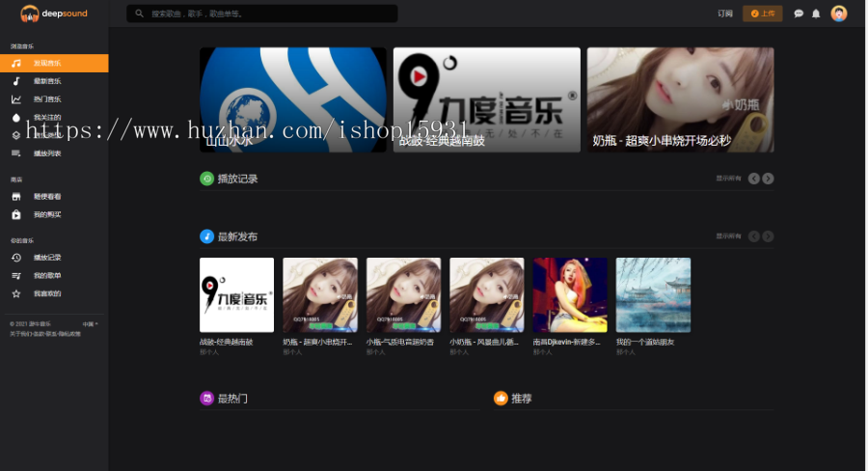868x471 pixels.
Task: Select 发现音乐 in the sidebar
Action: tap(54, 63)
